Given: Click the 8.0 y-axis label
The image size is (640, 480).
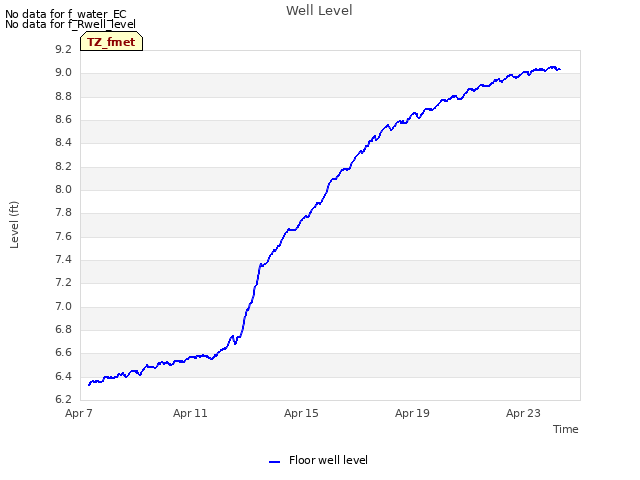Looking at the screenshot, I should pyautogui.click(x=63, y=189).
